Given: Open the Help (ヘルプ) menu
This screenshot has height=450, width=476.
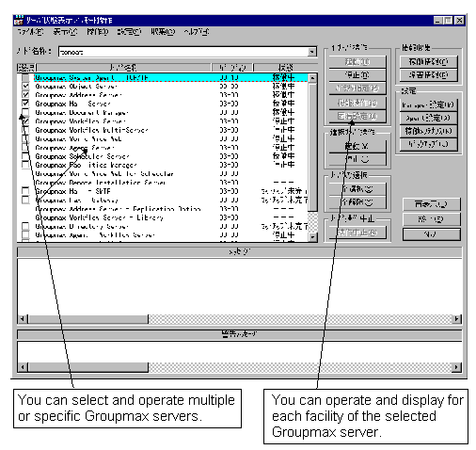Looking at the screenshot, I should (x=197, y=32).
